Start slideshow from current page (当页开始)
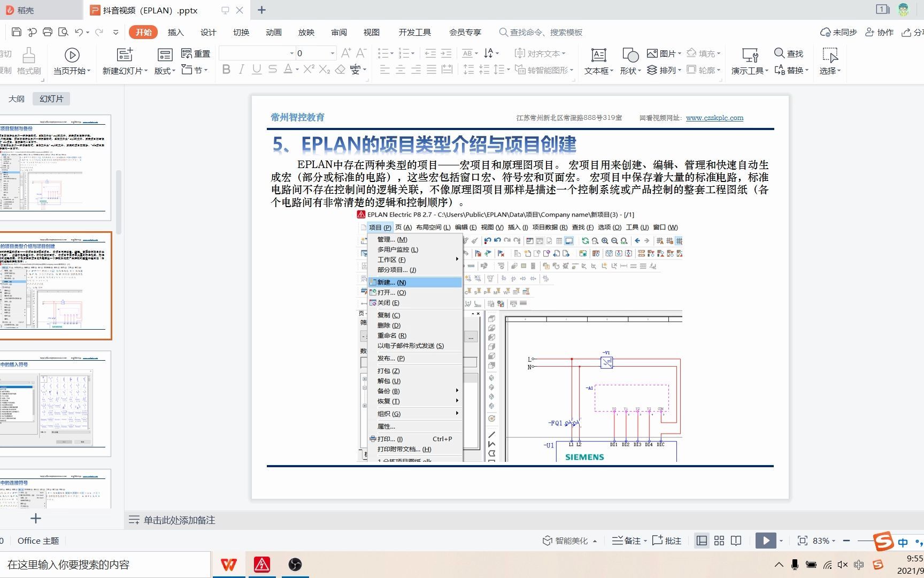 coord(72,62)
